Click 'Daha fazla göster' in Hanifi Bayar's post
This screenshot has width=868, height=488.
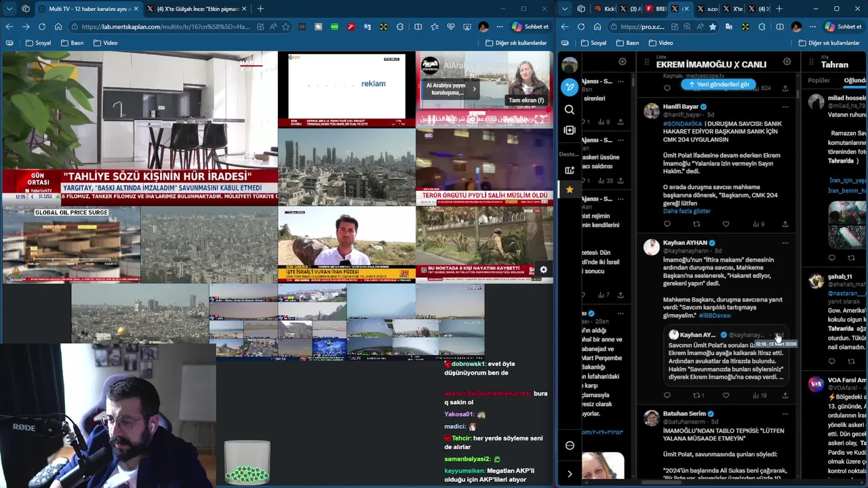[x=687, y=211]
